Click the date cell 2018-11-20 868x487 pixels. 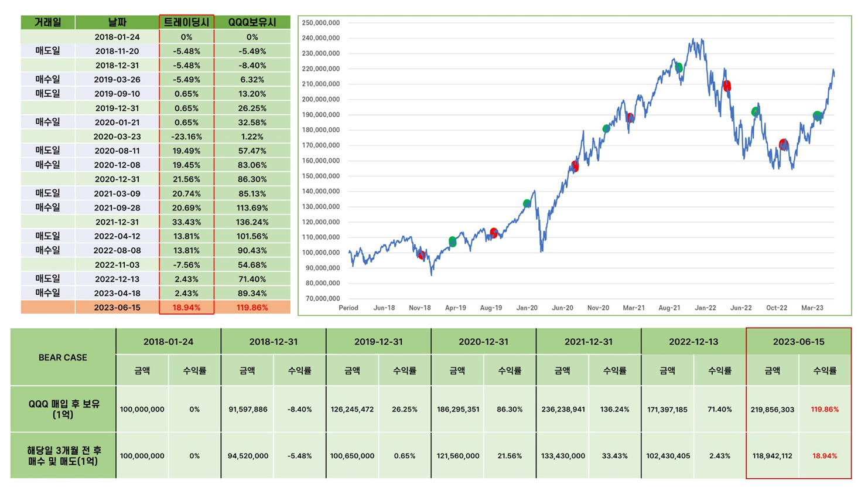[x=117, y=51]
